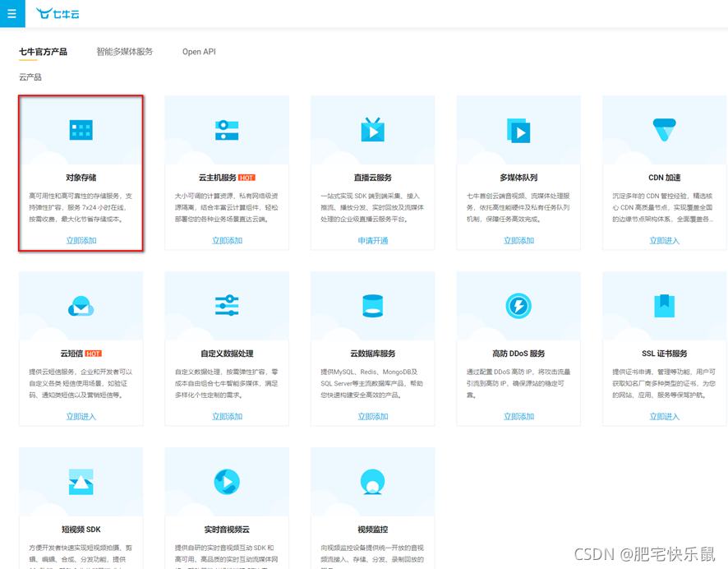Click the 高防 DDoS 服务 title text
This screenshot has height=569, width=728.
click(x=518, y=354)
